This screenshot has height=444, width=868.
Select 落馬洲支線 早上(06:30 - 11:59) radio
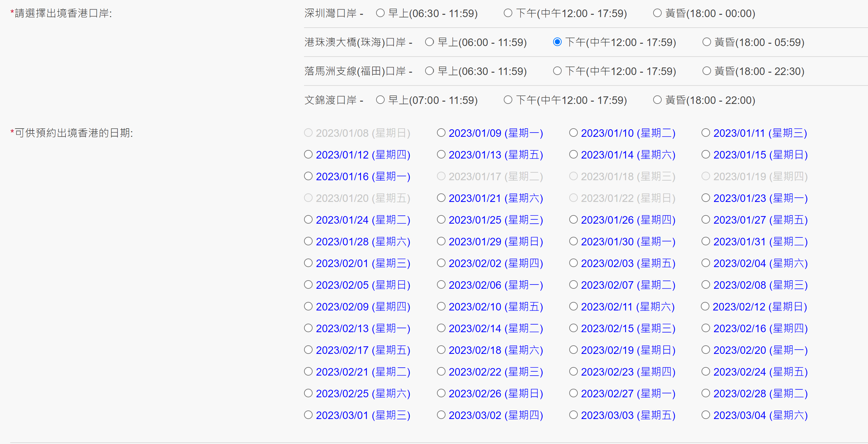(x=429, y=71)
